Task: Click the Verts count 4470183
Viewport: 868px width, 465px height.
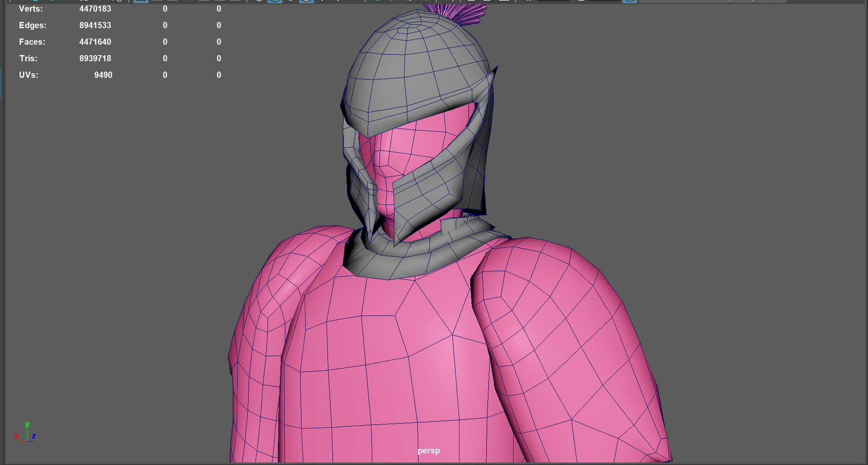Action: point(95,9)
